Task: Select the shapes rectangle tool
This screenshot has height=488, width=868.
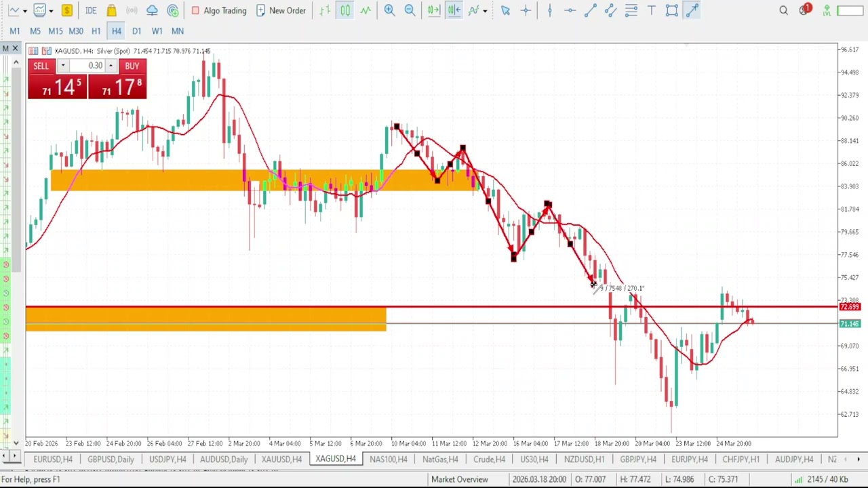Action: tap(672, 10)
